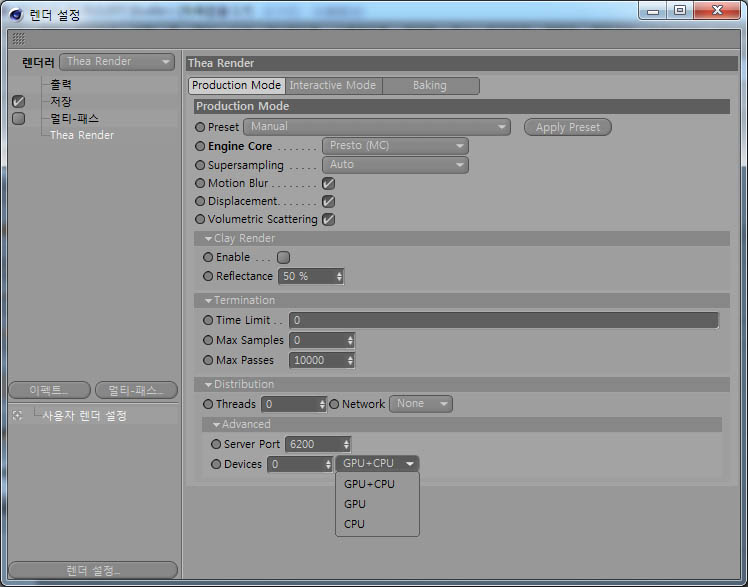Click the Server Port 6200 field

[x=314, y=444]
